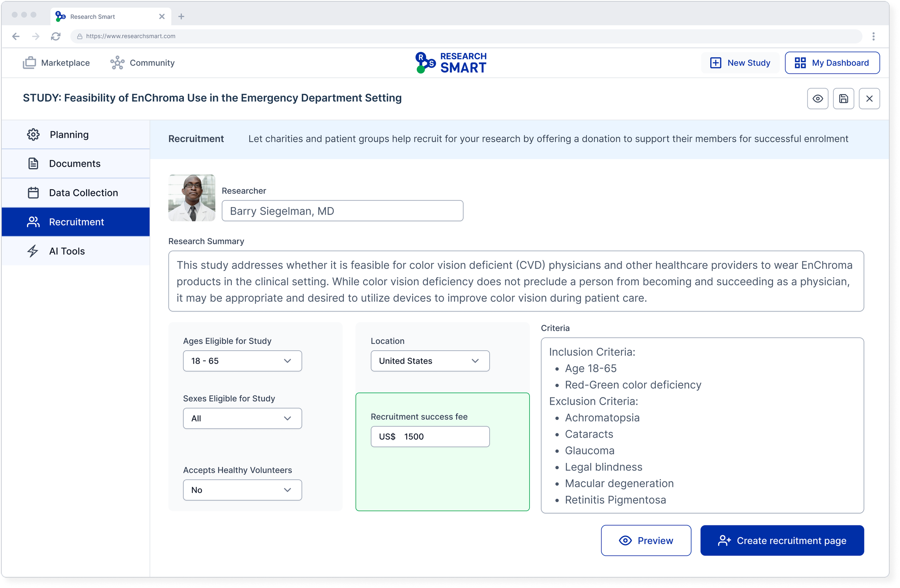Click the eye preview icon in study header
This screenshot has height=588, width=900.
click(x=818, y=99)
